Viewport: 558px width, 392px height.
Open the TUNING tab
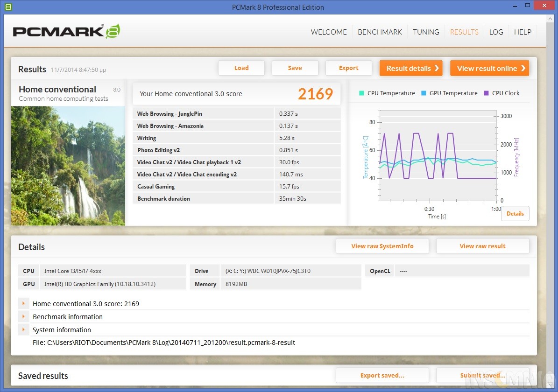426,32
